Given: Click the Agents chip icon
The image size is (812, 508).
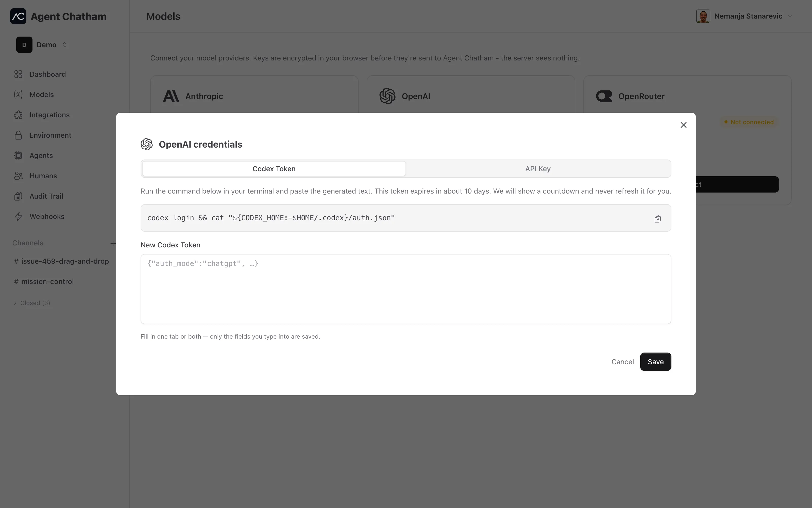Looking at the screenshot, I should (18, 155).
